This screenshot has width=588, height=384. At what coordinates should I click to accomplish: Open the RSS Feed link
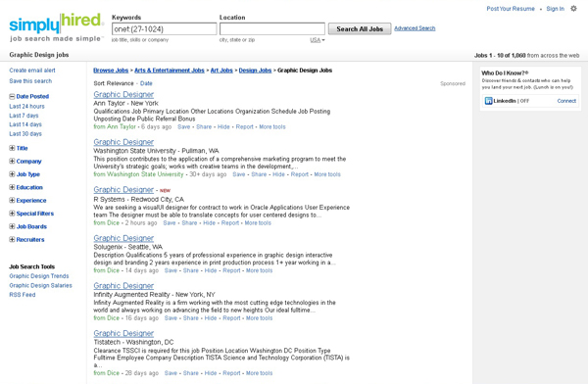23,295
